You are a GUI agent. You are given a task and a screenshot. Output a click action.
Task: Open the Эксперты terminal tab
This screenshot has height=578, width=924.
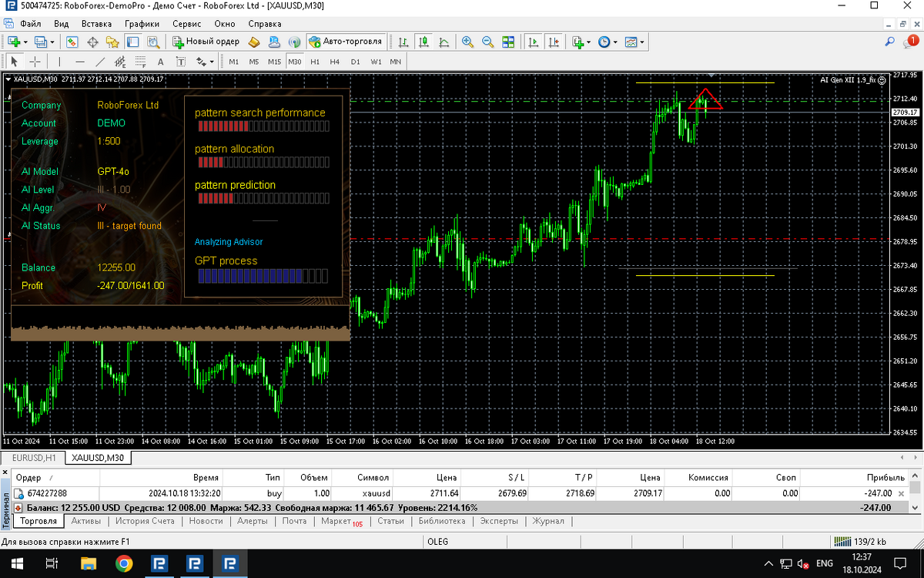498,521
